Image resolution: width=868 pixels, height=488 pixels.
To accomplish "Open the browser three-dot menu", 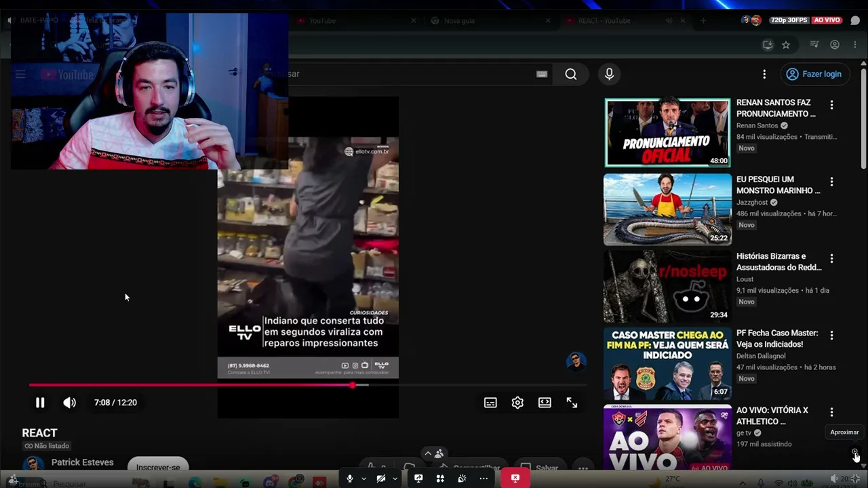I will tap(855, 45).
